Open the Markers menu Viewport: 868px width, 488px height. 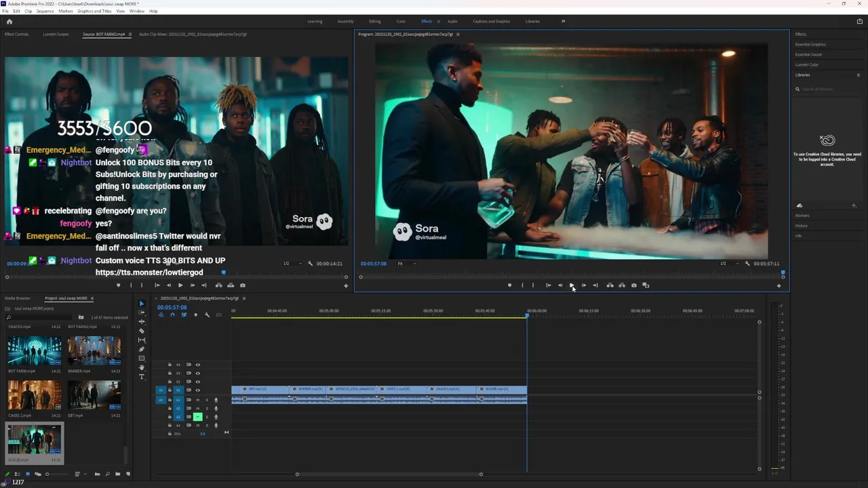[x=66, y=12]
